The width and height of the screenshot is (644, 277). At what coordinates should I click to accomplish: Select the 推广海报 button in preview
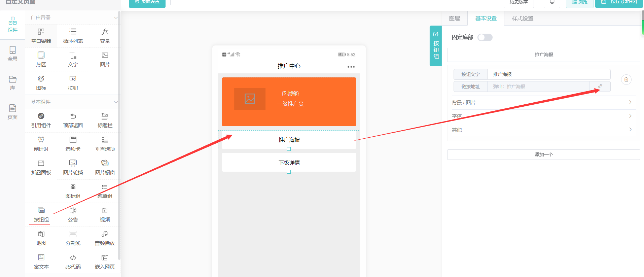pyautogui.click(x=289, y=140)
